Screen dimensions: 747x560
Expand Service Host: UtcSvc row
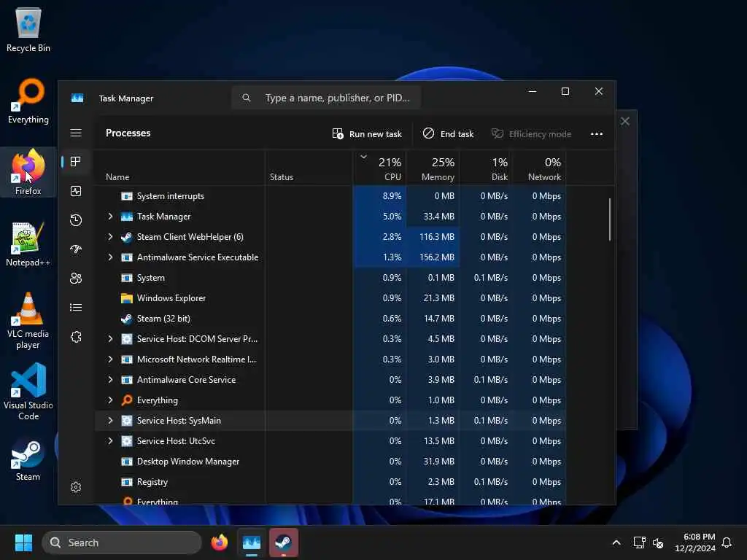[111, 441]
